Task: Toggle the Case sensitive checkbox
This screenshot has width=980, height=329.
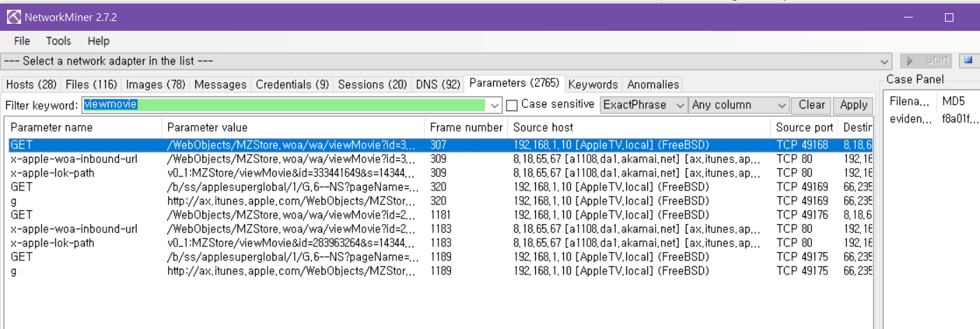Action: click(512, 106)
